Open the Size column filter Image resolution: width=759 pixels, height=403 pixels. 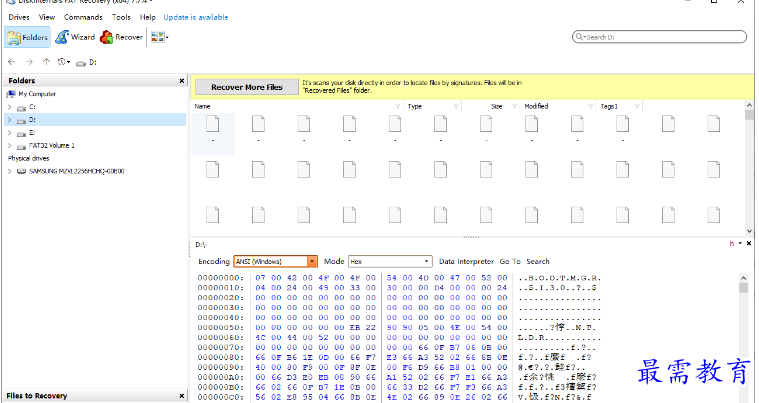click(515, 106)
